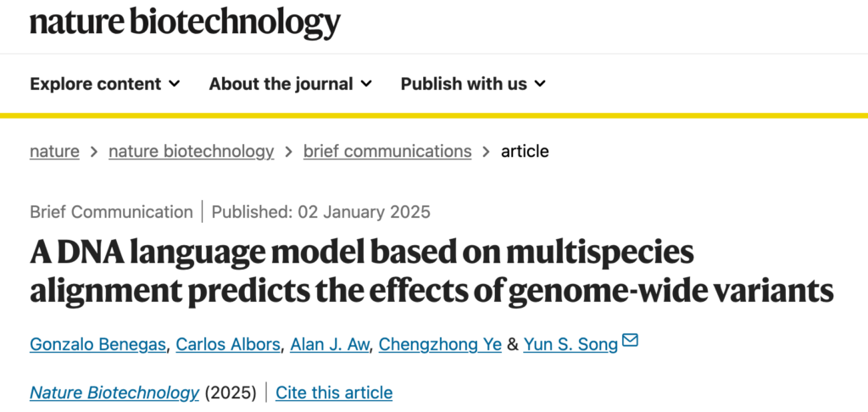The width and height of the screenshot is (868, 412).
Task: Open author Yun S. Song link
Action: 570,344
